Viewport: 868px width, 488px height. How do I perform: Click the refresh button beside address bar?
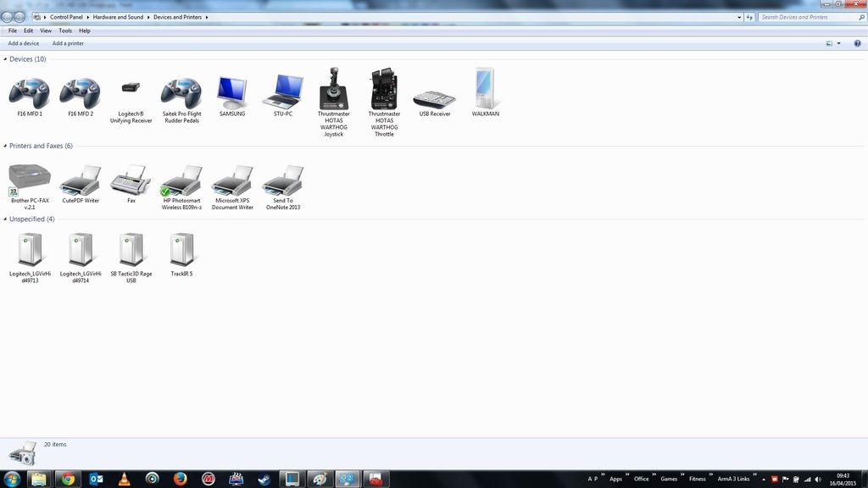click(749, 17)
